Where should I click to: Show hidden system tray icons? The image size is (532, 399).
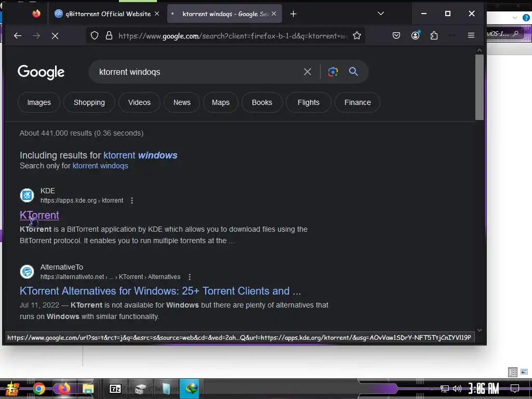(432, 389)
